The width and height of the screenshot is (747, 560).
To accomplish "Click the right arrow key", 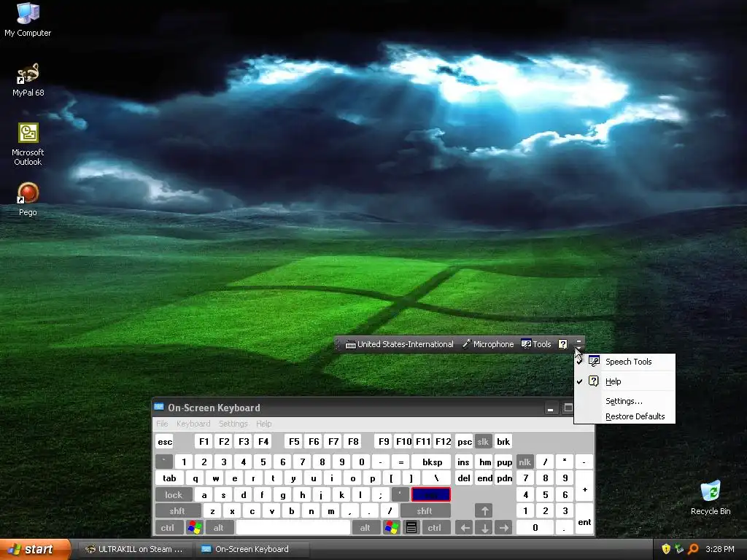I will click(x=503, y=528).
